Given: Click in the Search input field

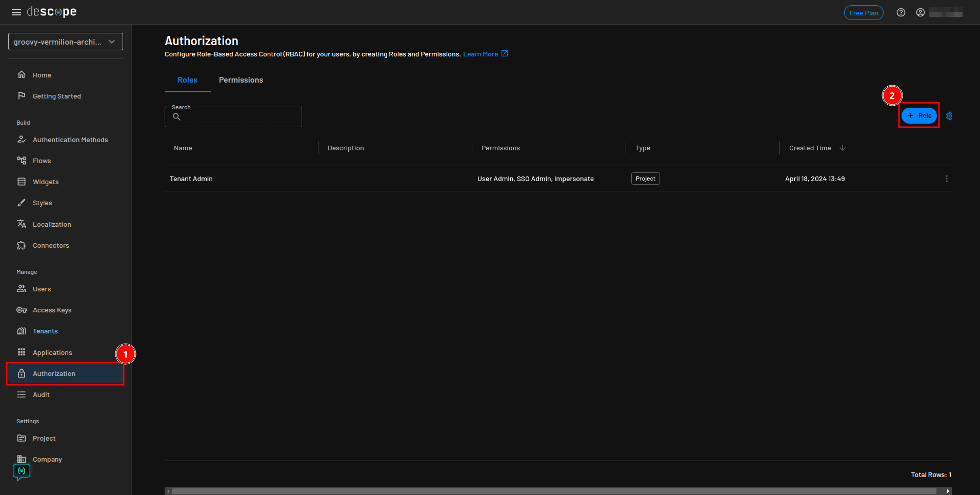Looking at the screenshot, I should tap(241, 117).
